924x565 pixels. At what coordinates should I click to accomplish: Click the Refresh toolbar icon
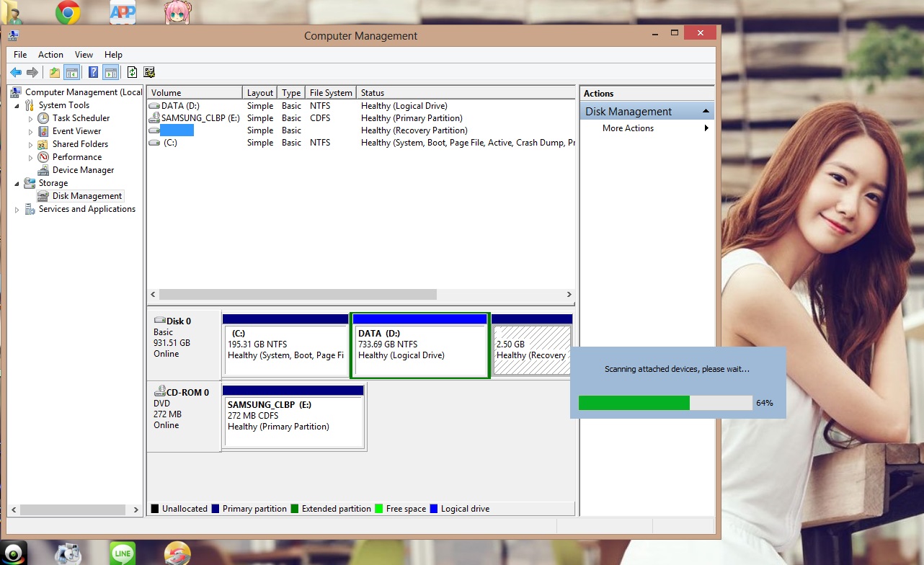[x=133, y=72]
